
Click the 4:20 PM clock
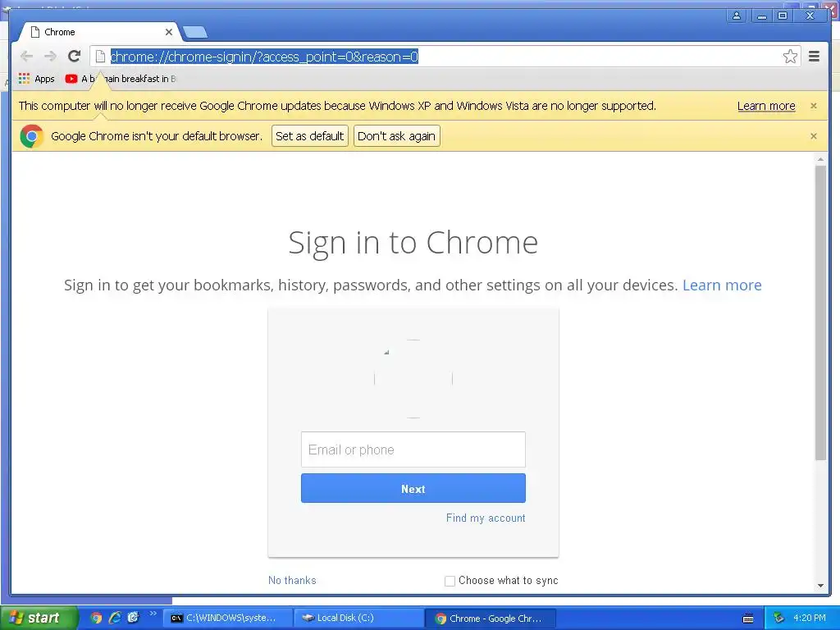click(x=810, y=619)
